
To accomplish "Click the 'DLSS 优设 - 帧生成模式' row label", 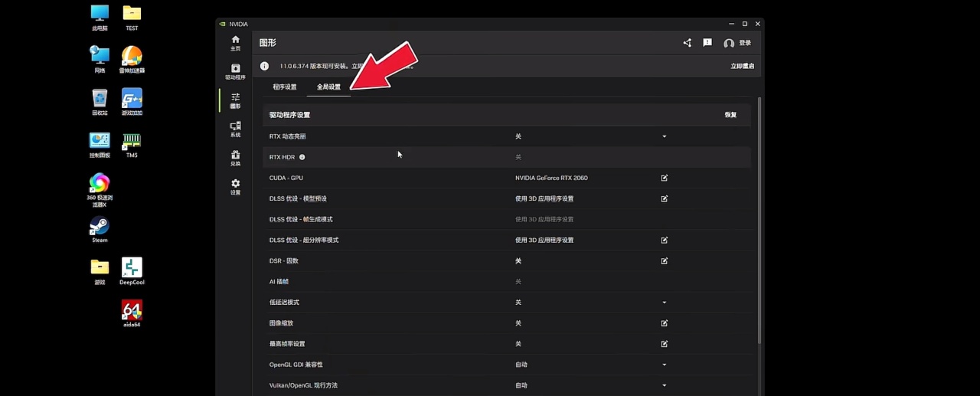I will point(301,219).
